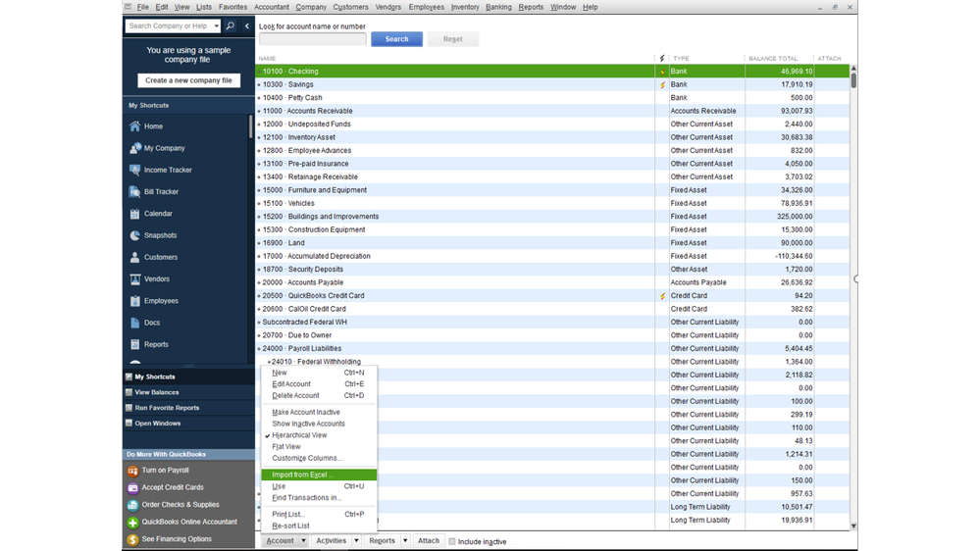The height and width of the screenshot is (551, 980).
Task: Select the 16900 Land row
Action: (x=552, y=243)
